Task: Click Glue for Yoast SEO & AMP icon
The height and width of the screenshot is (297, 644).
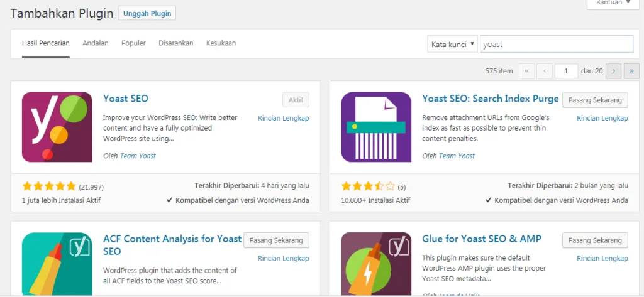Action: pyautogui.click(x=376, y=264)
